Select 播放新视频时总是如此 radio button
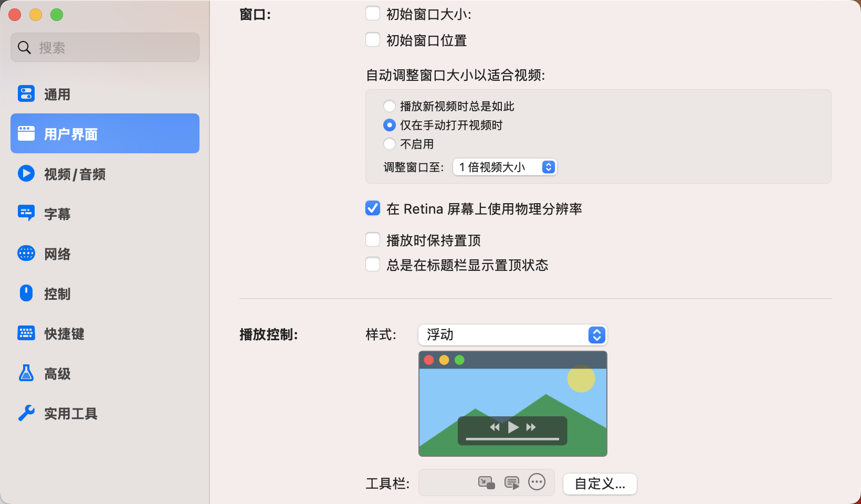The height and width of the screenshot is (504, 861). point(390,106)
